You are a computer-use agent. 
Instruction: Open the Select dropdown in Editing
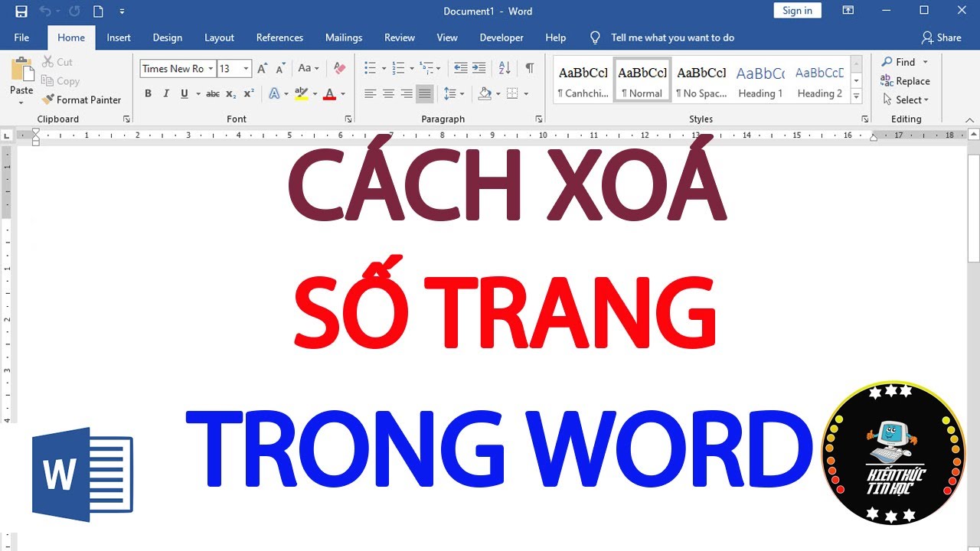coord(906,99)
